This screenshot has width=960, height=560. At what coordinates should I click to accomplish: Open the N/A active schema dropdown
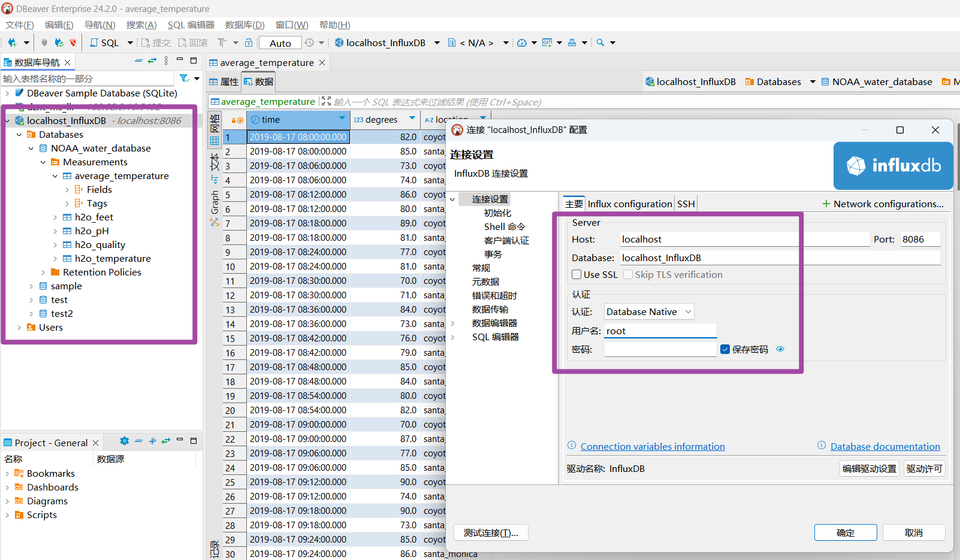coord(506,43)
